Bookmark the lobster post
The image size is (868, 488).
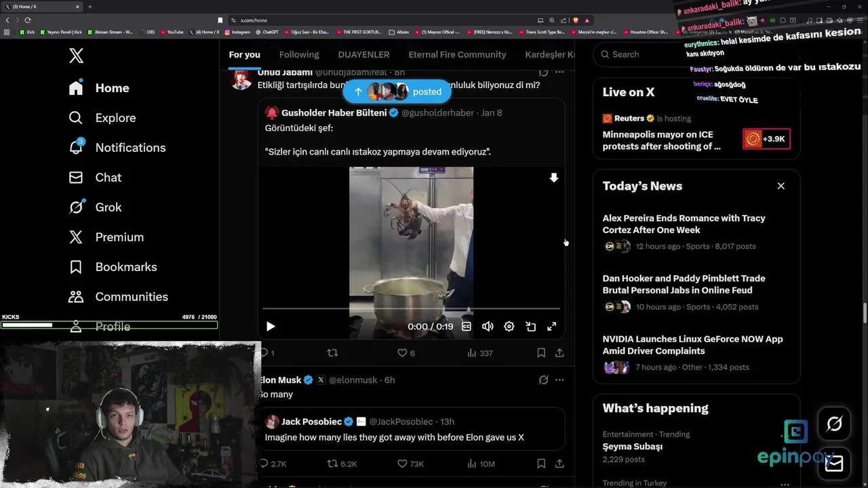click(x=541, y=353)
